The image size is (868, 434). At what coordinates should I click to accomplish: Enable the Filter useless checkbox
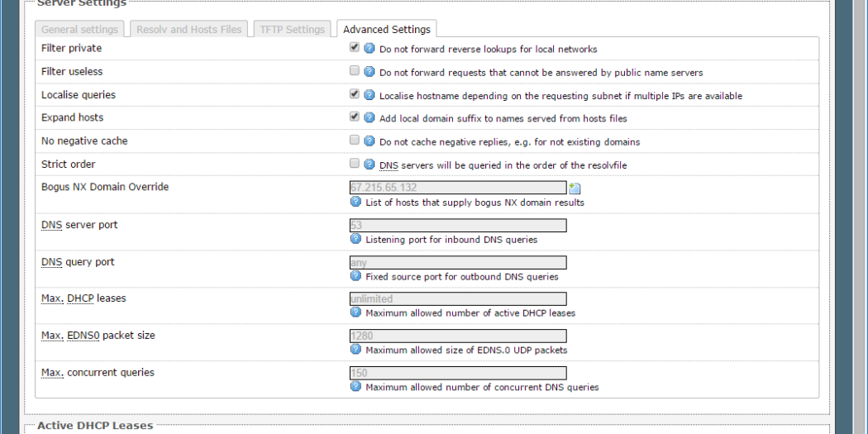355,71
